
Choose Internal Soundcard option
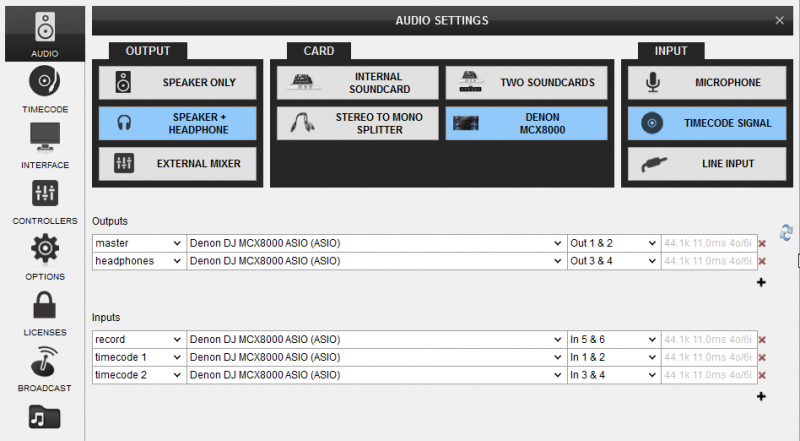click(x=357, y=82)
